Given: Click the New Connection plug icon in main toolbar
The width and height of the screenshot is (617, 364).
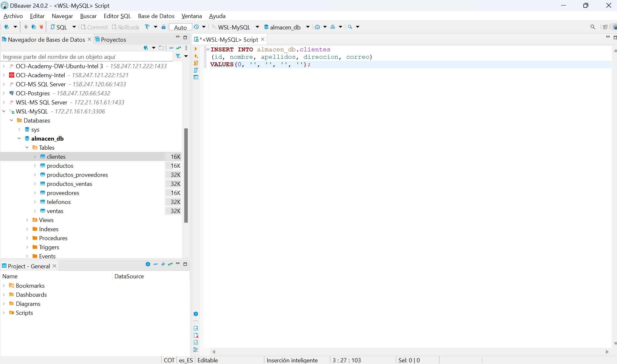Looking at the screenshot, I should point(6,27).
